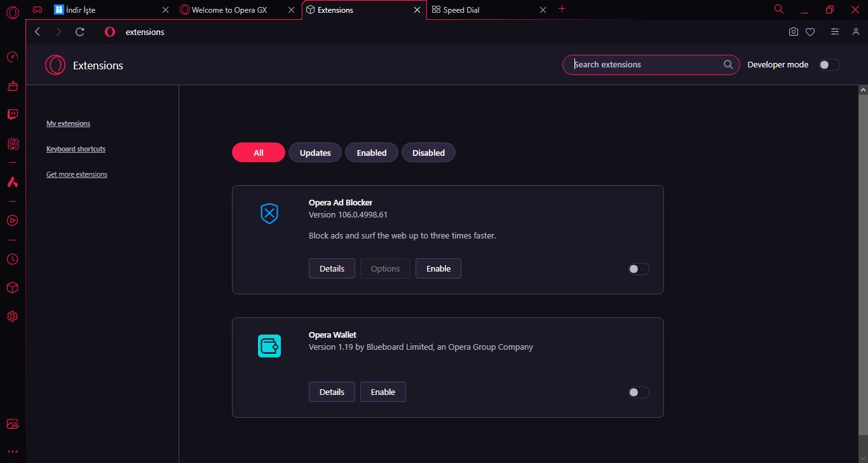This screenshot has width=868, height=463.
Task: Click the Opera Ad Blocker shield icon
Action: click(x=269, y=214)
